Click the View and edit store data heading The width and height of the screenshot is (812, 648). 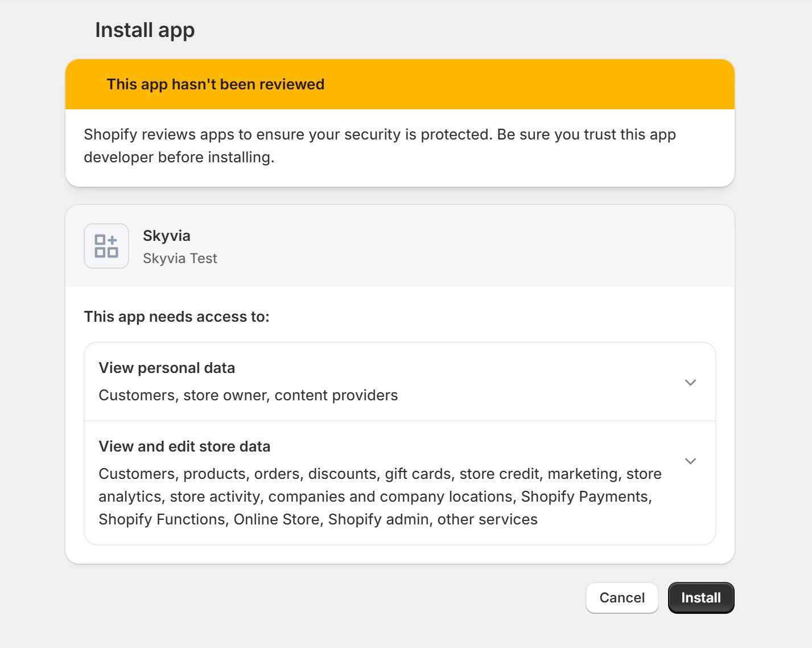tap(184, 446)
